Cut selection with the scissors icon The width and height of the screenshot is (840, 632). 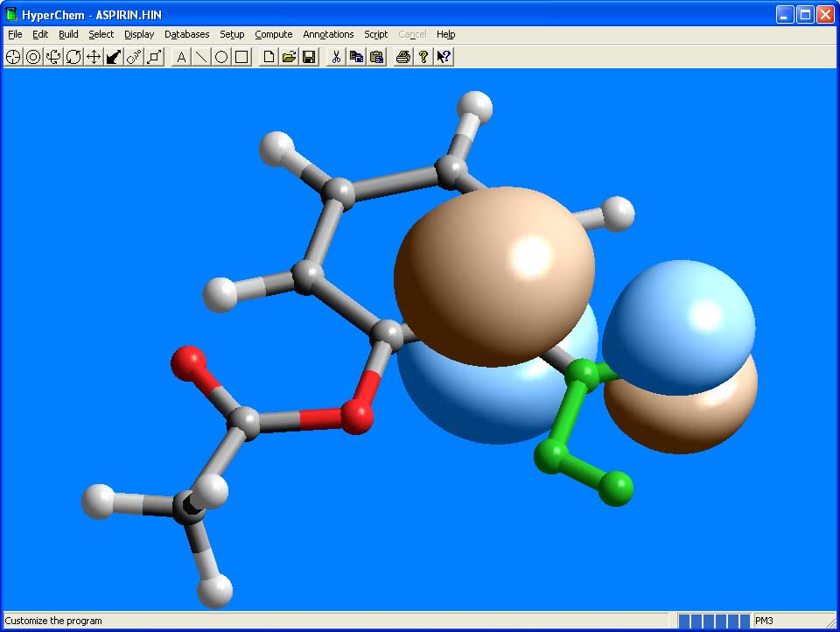point(336,57)
